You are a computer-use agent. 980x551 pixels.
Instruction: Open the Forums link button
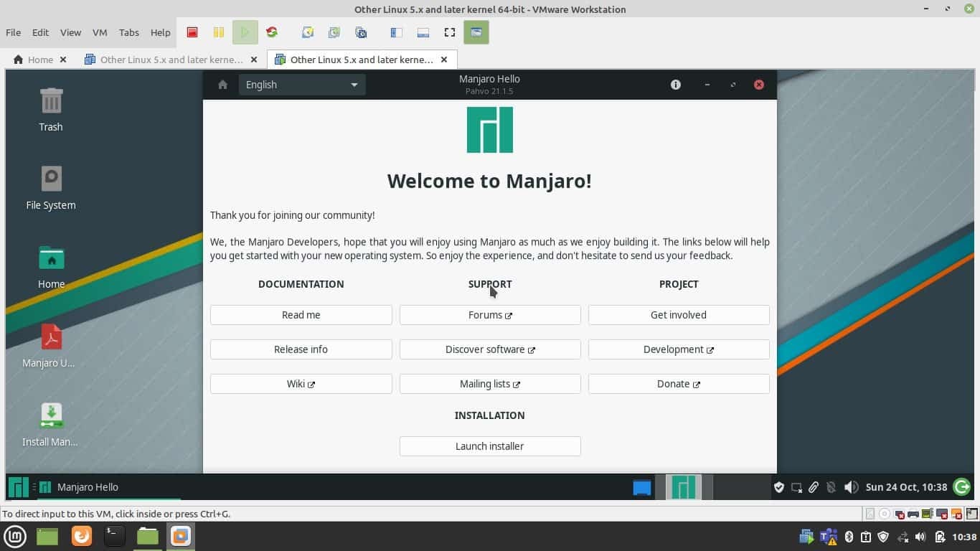(x=490, y=315)
